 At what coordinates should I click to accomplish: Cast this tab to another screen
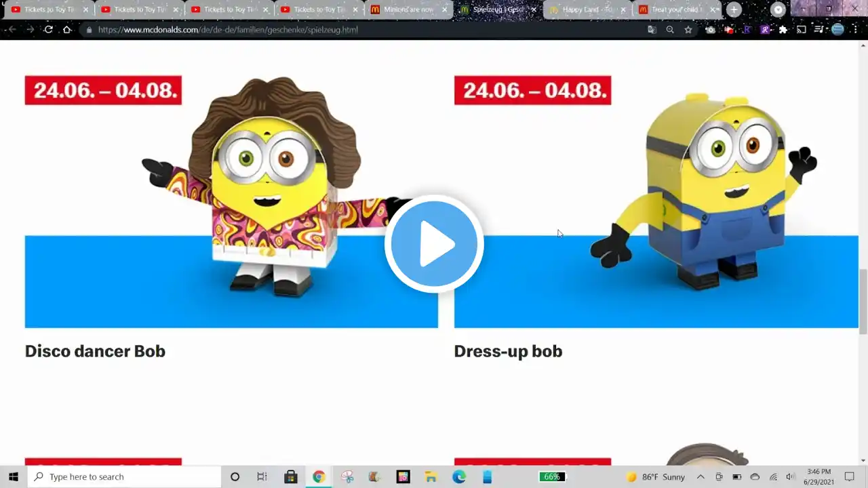802,30
